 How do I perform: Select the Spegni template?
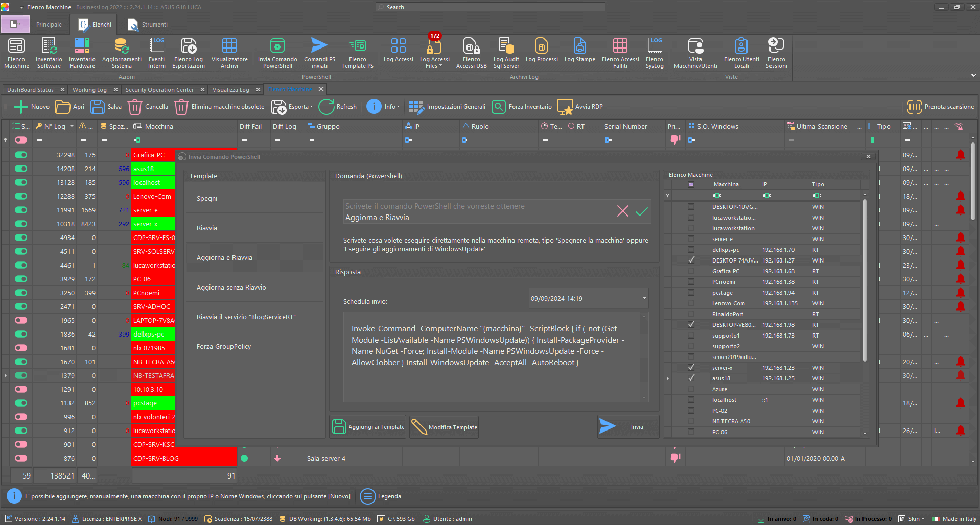point(254,198)
